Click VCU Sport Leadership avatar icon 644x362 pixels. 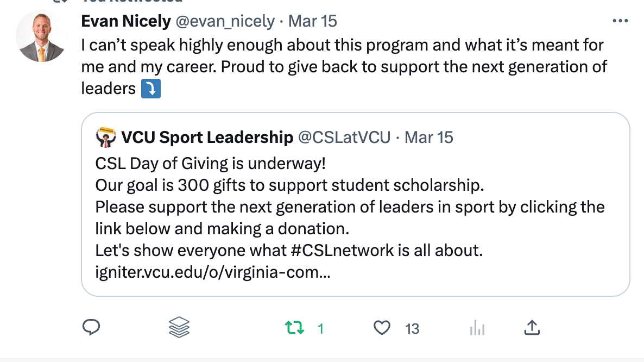[x=106, y=138]
